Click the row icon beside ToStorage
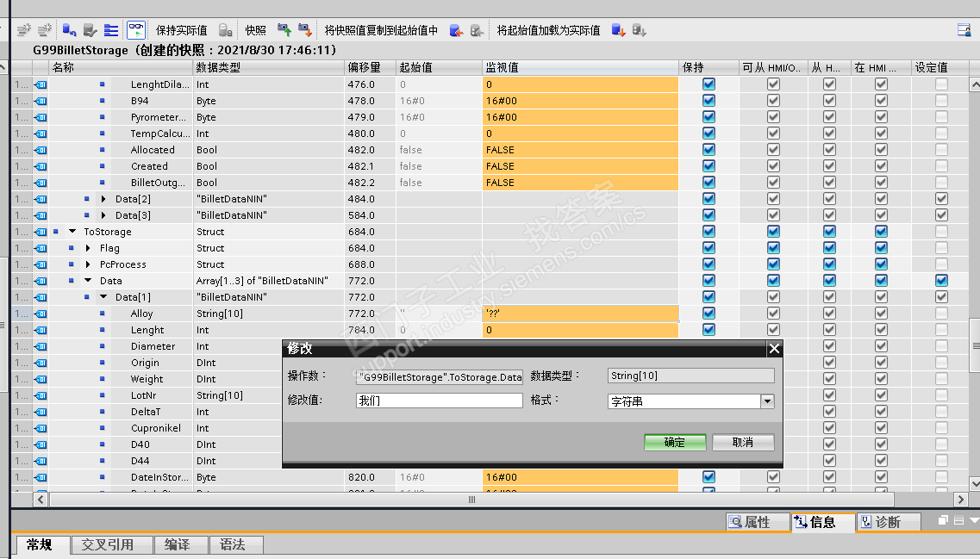Viewport: 980px width, 559px height. (41, 232)
